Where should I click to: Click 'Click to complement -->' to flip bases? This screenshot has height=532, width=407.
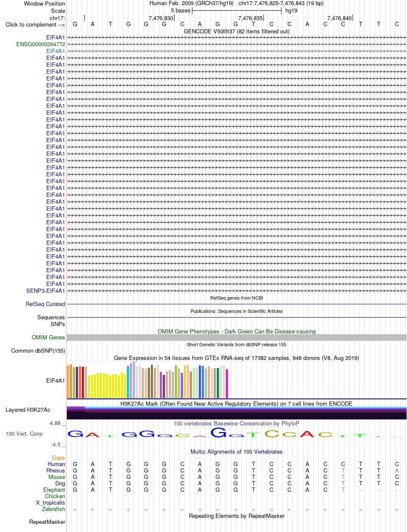tap(35, 24)
